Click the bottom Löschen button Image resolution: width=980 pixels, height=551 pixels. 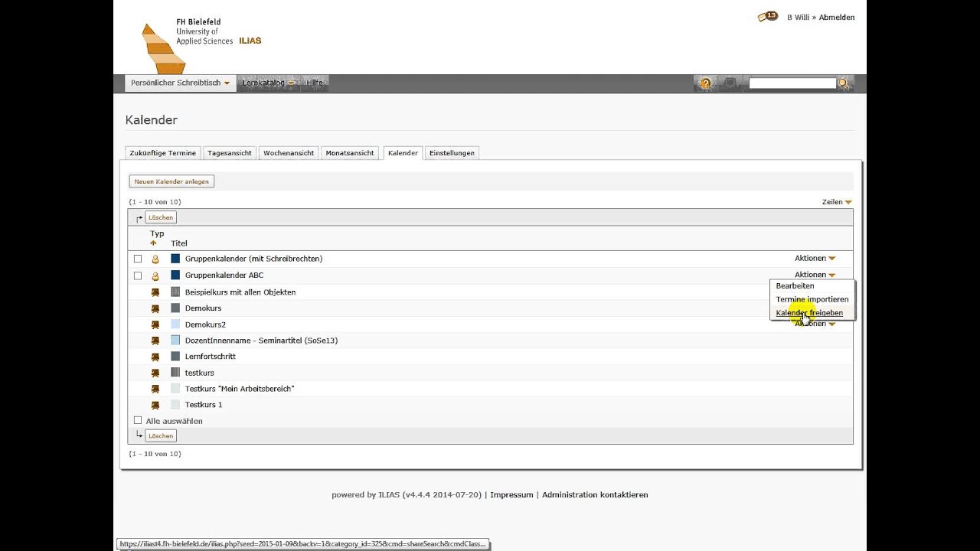point(161,435)
